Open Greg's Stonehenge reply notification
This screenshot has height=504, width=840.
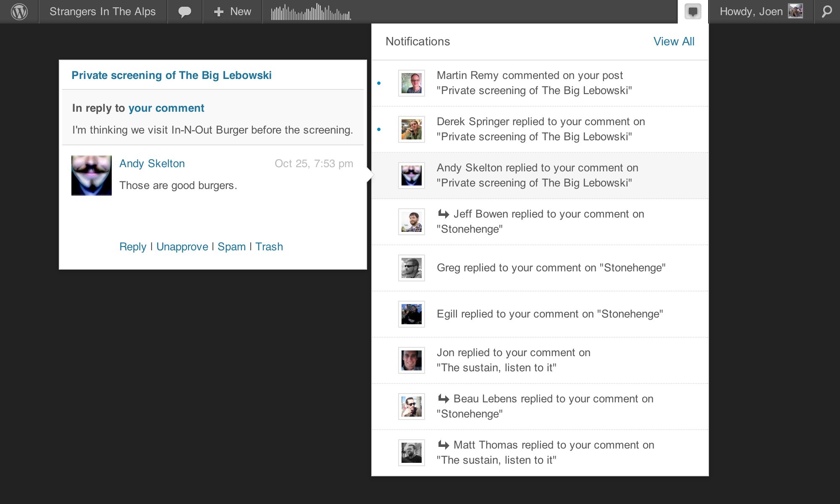[x=551, y=268]
